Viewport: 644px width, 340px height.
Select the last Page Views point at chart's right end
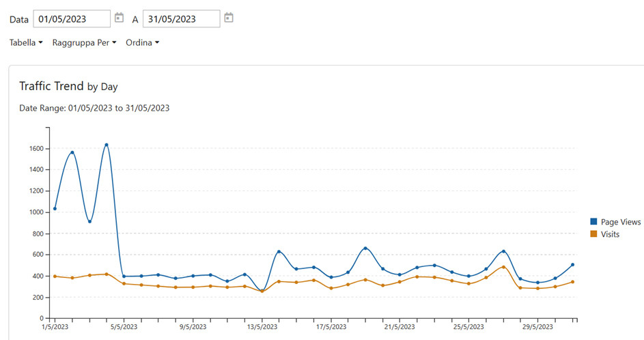(x=572, y=264)
